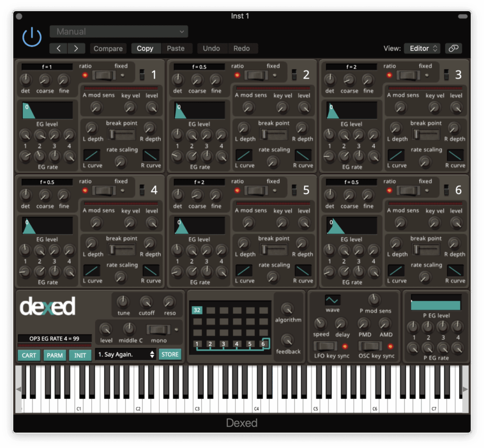This screenshot has width=484, height=448.
Task: Toggle the plugin power button
Action: click(32, 37)
